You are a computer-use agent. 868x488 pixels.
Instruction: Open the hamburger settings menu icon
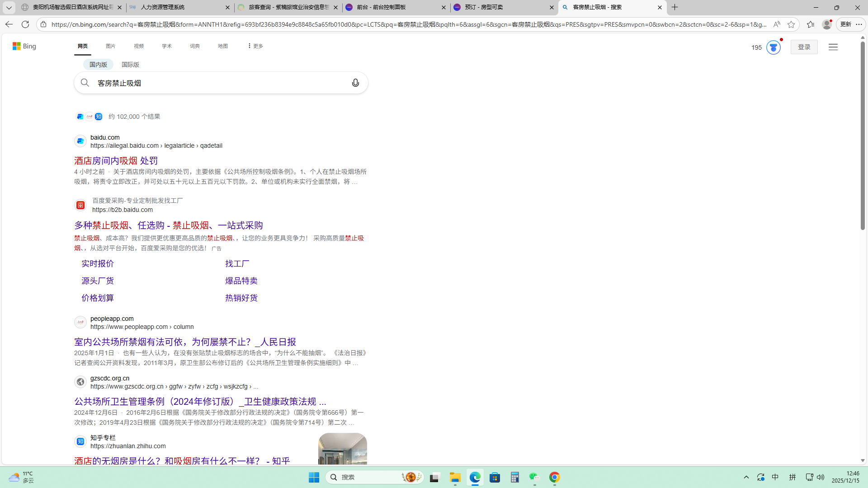(x=833, y=47)
